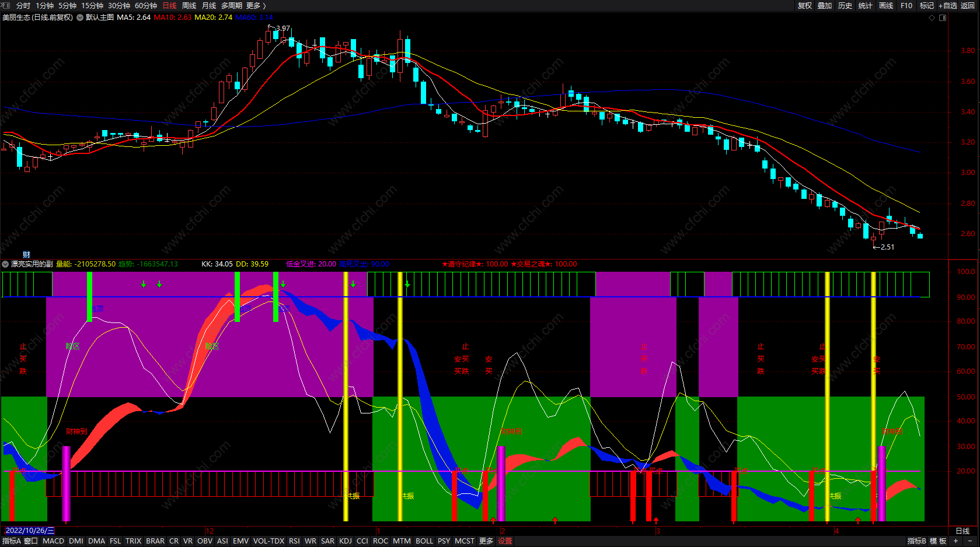Add stock with +自选 button
Screen dimensions: 980x547
[948, 5]
